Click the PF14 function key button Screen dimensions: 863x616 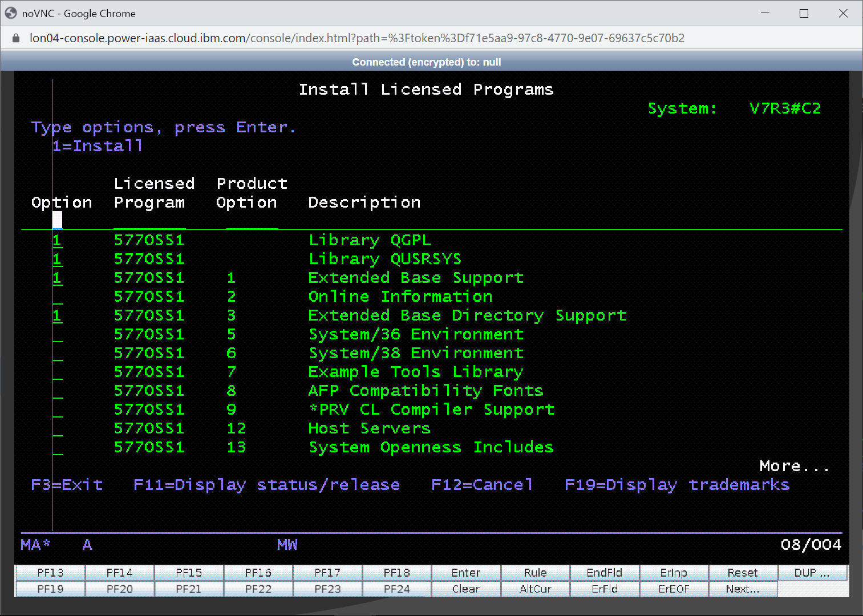coord(120,573)
